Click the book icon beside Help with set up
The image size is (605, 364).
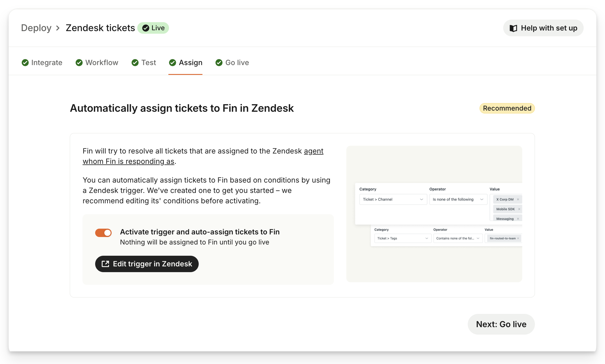click(x=513, y=28)
